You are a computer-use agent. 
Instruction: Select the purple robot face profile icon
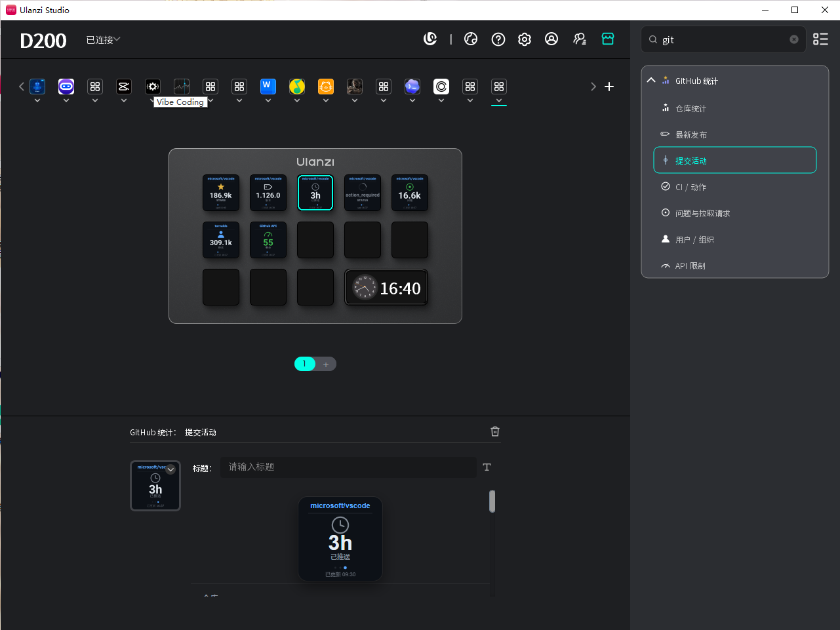tap(66, 87)
